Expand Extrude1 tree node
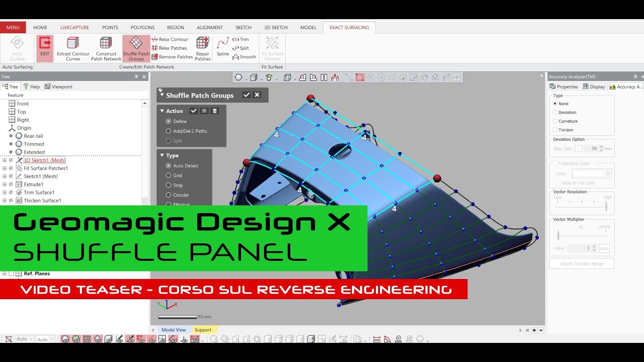The width and height of the screenshot is (644, 362). (5, 185)
